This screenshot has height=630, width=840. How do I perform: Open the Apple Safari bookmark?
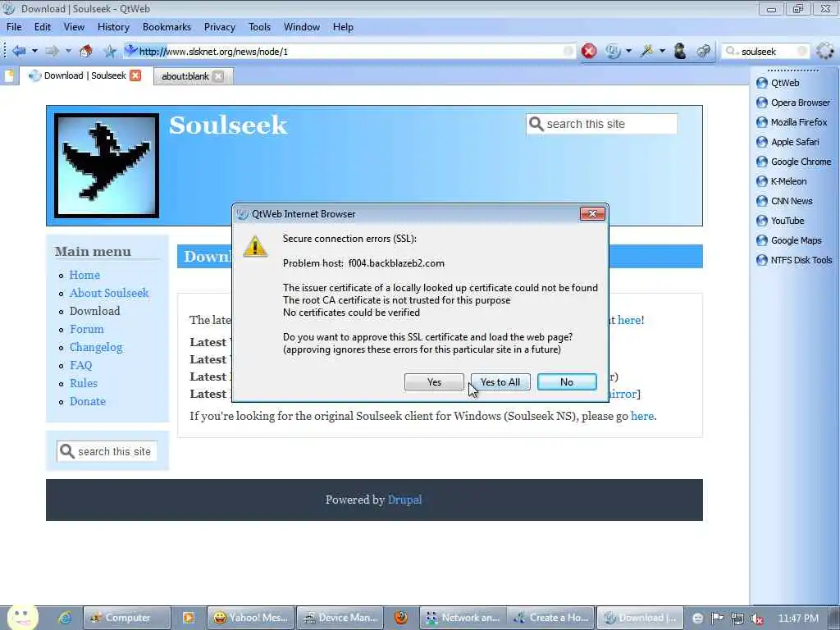point(788,142)
